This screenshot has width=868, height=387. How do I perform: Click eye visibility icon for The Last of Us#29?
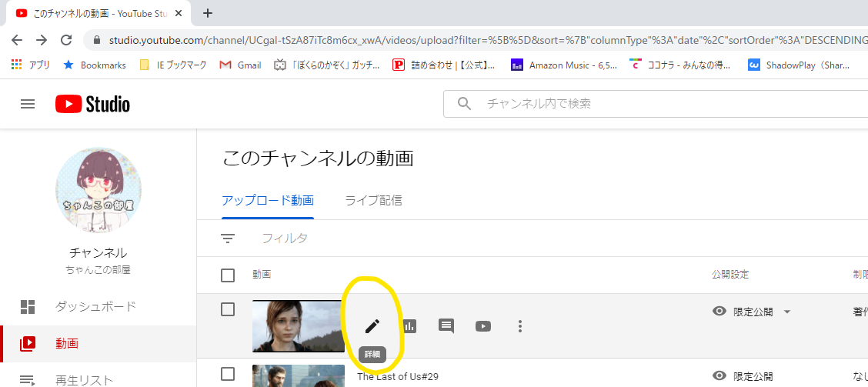coord(719,376)
